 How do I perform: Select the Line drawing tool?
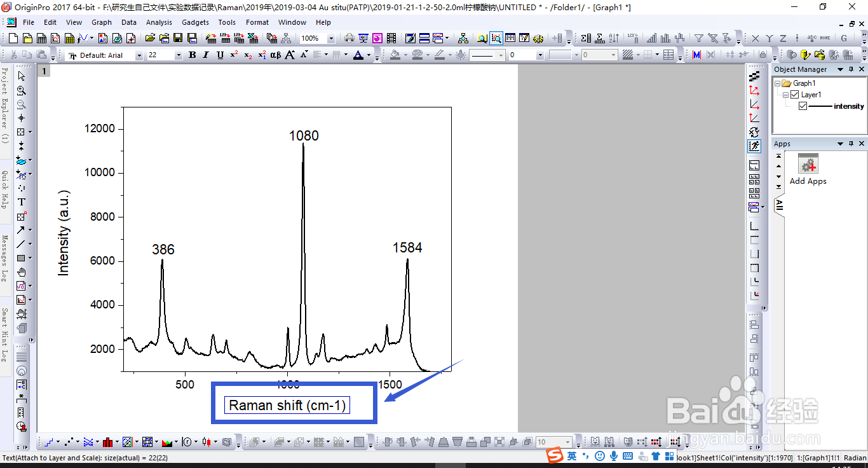[x=21, y=244]
